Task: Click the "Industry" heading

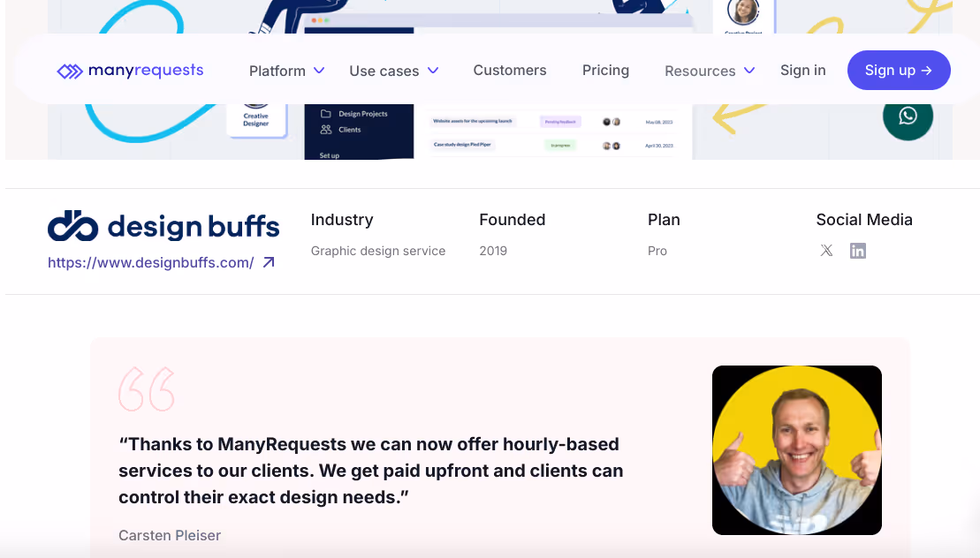Action: (x=342, y=220)
